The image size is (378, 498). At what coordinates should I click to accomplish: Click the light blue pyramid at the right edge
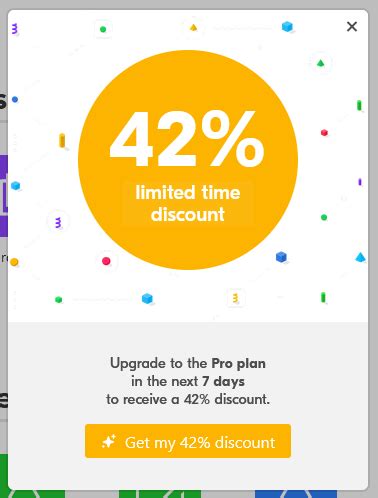click(x=360, y=257)
